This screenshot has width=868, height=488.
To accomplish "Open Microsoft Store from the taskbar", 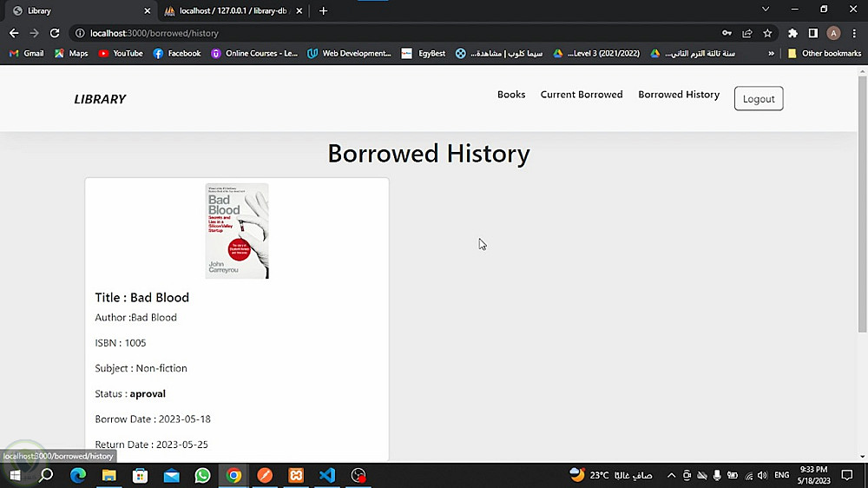I will pyautogui.click(x=140, y=475).
